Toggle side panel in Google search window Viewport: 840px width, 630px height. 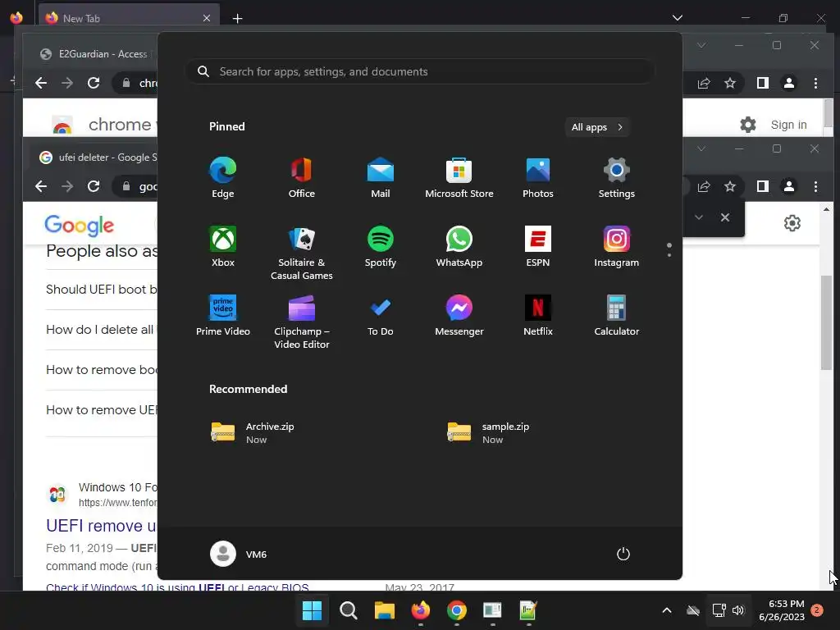pos(762,186)
